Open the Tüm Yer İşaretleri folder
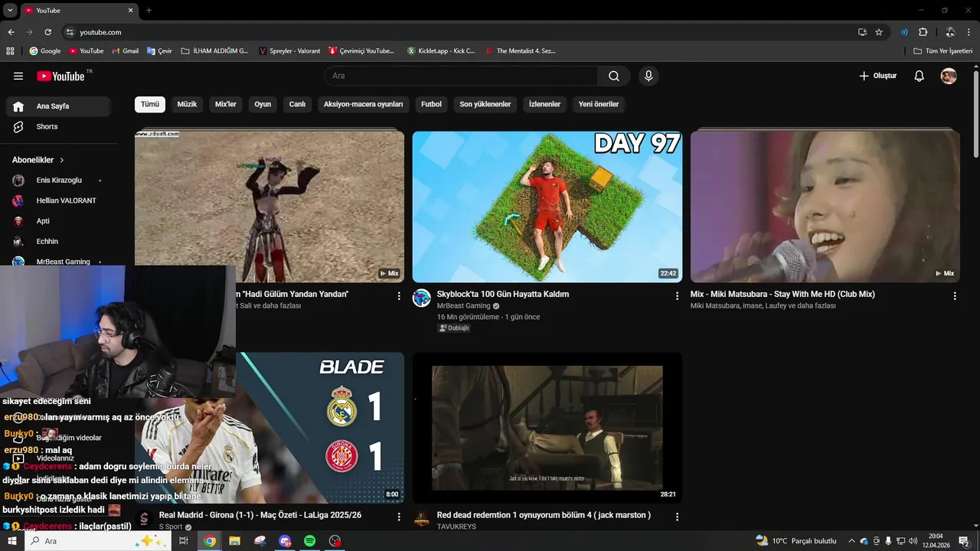Viewport: 980px width, 551px height. 942,51
